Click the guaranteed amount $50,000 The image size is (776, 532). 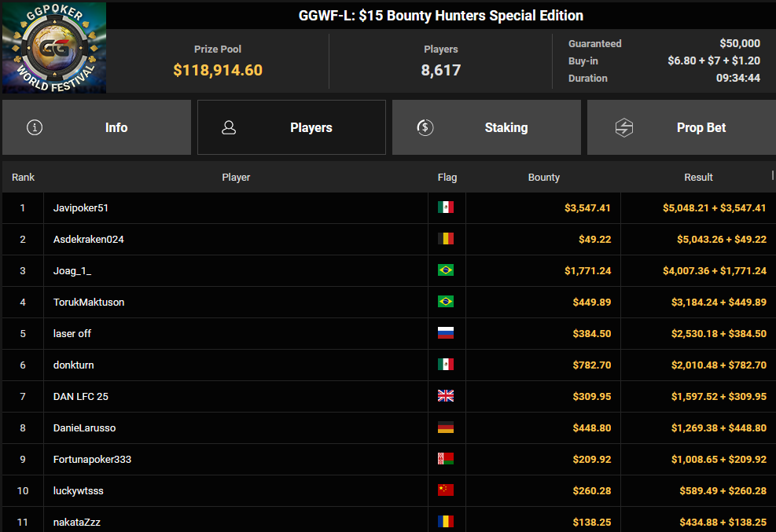tap(739, 43)
